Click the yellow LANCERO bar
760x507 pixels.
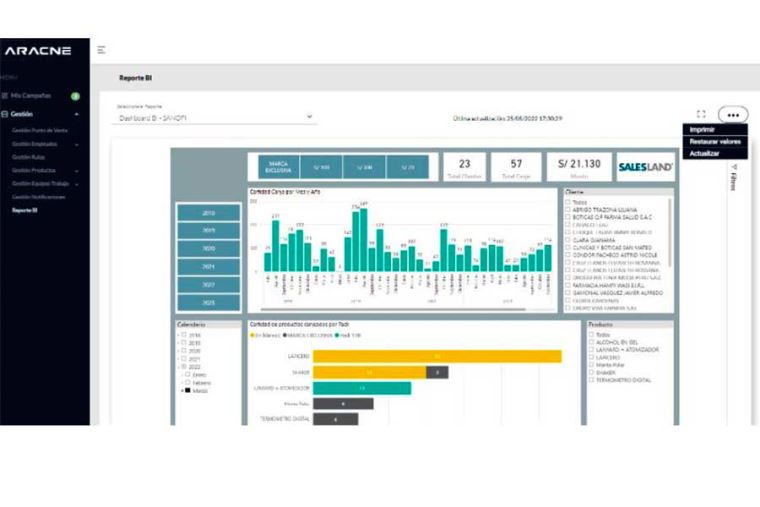[x=436, y=356]
